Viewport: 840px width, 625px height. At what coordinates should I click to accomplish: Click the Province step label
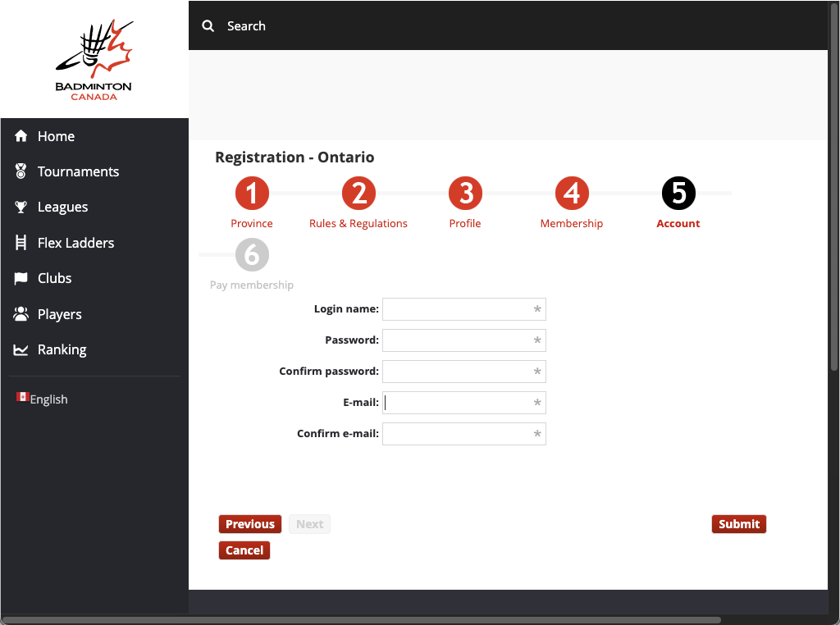(252, 223)
